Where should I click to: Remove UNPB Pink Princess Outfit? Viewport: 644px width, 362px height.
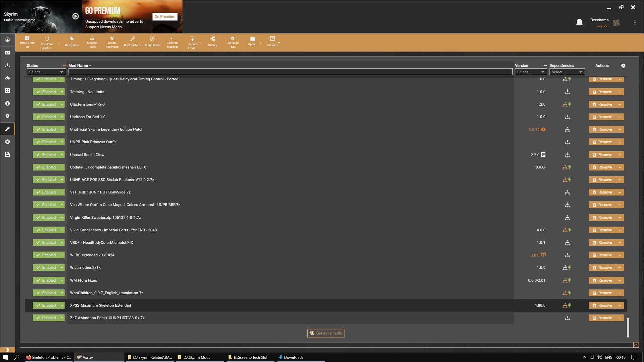tap(602, 142)
